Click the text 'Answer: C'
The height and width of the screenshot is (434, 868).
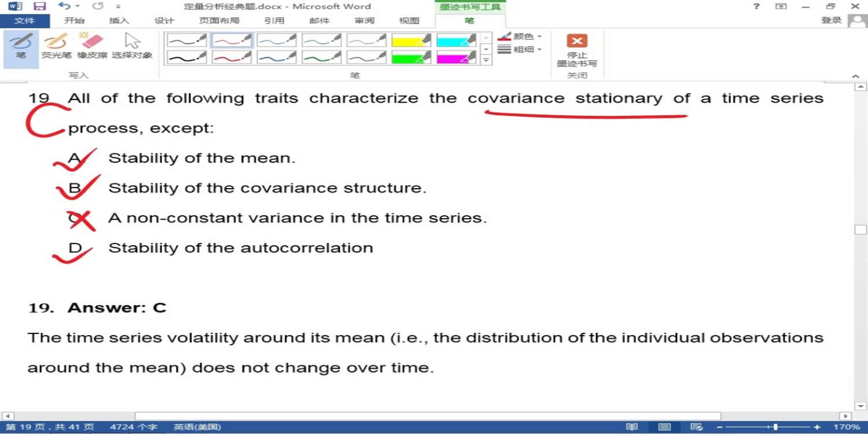pos(117,308)
